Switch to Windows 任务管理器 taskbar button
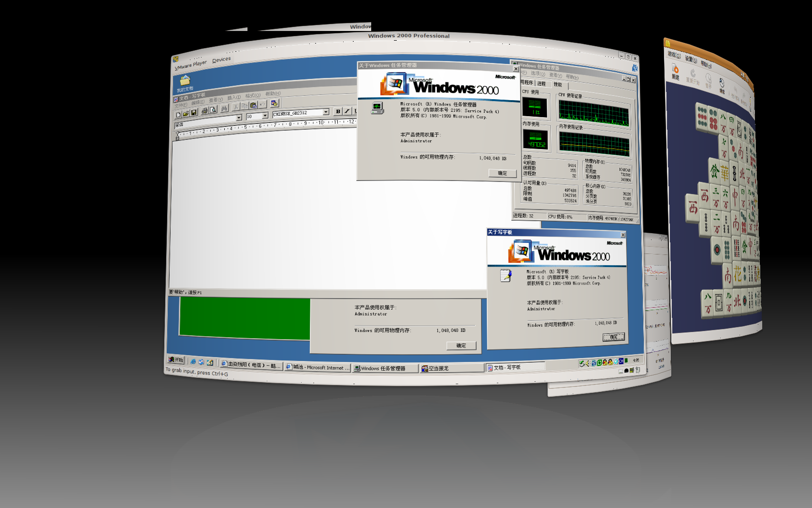Screen dimensions: 812x508 click(385, 368)
